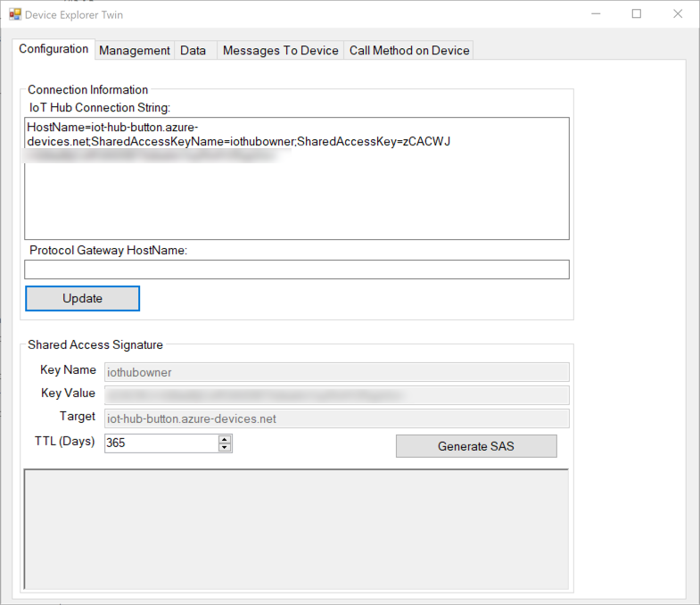Close the Device Explorer Twin window
Viewport: 700px width, 605px height.
point(678,14)
